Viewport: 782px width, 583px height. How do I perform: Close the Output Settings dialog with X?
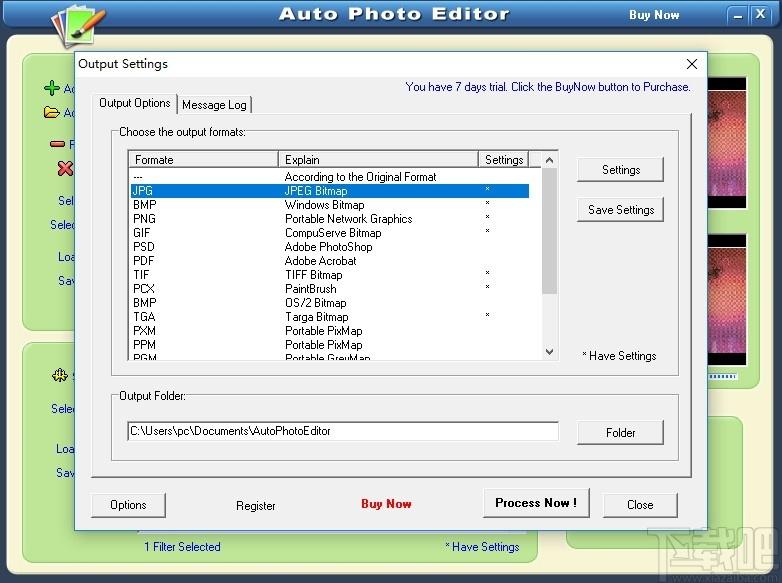[692, 64]
